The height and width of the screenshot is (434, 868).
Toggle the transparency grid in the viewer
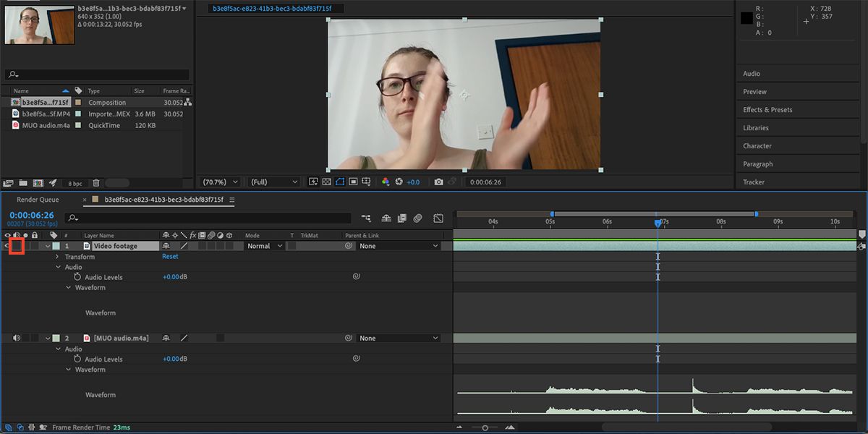(326, 182)
